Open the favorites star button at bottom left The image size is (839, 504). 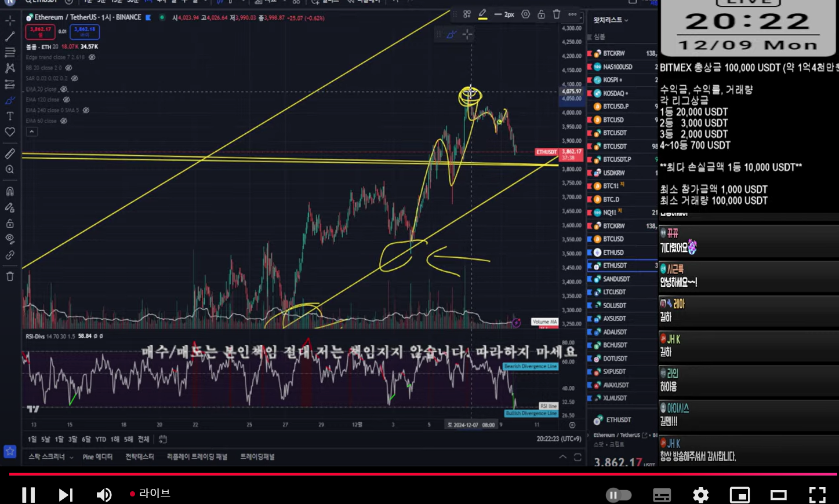pyautogui.click(x=10, y=451)
